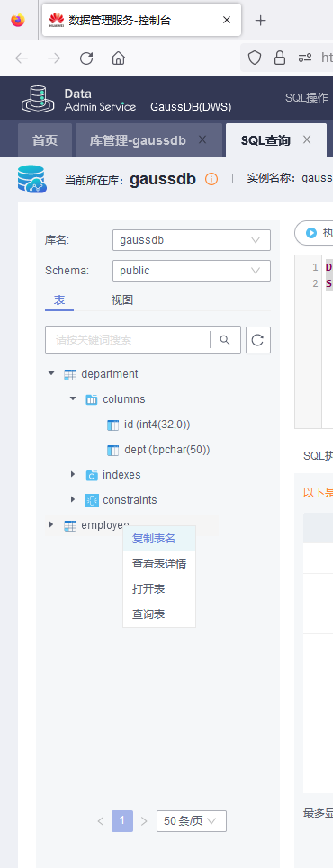The image size is (333, 868).
Task: Close the 数据管理服务-控制台 browser tab
Action: pos(227,20)
